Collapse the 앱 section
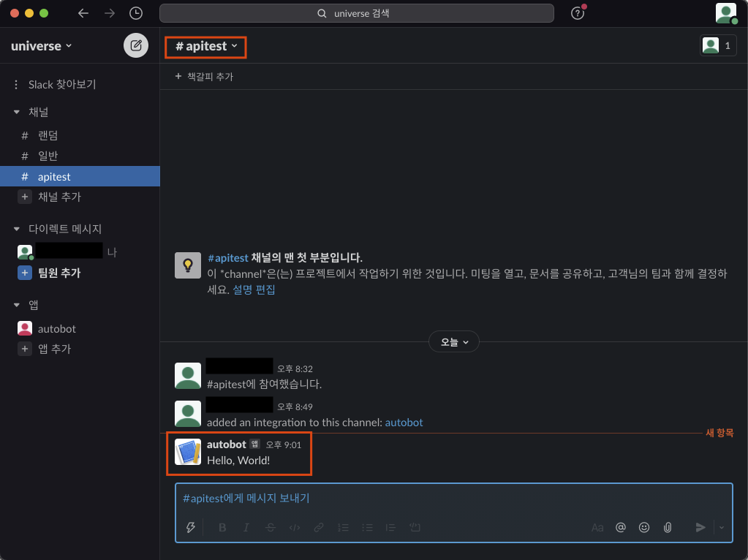The width and height of the screenshot is (748, 560). coord(17,305)
